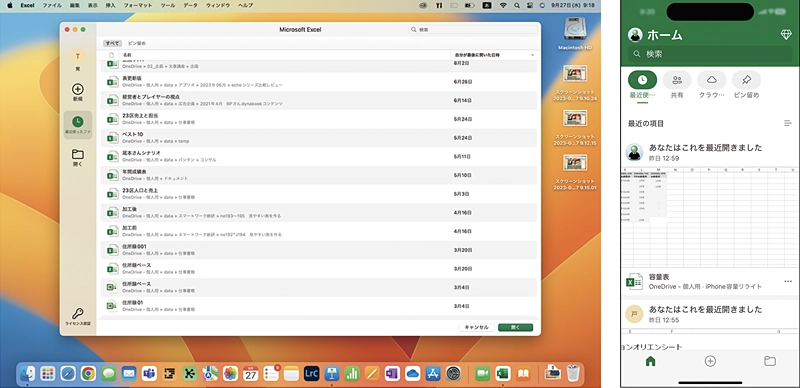Click the 検索 field in Excel dialog
This screenshot has height=388, width=800.
tap(473, 30)
